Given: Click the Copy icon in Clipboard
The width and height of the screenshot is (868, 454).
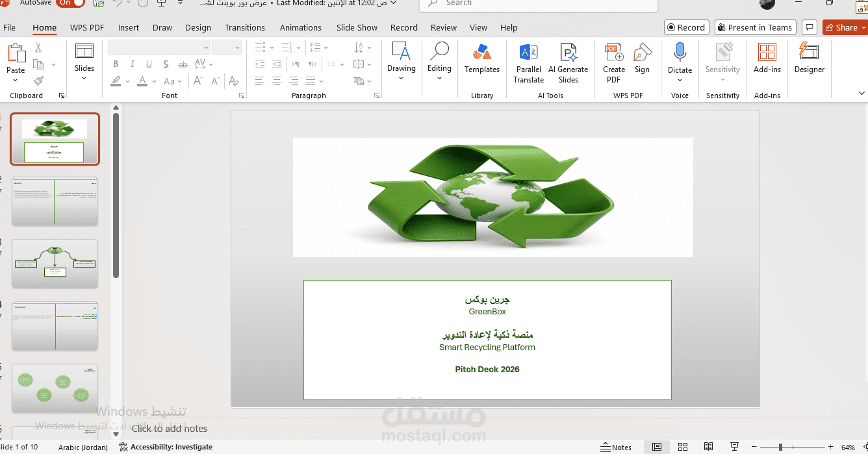Looking at the screenshot, I should pyautogui.click(x=38, y=64).
